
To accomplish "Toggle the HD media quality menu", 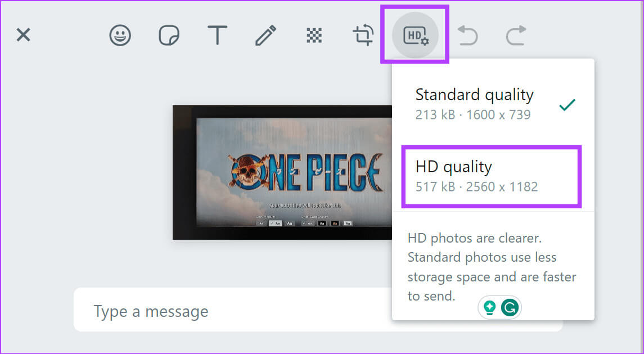I will pyautogui.click(x=415, y=35).
